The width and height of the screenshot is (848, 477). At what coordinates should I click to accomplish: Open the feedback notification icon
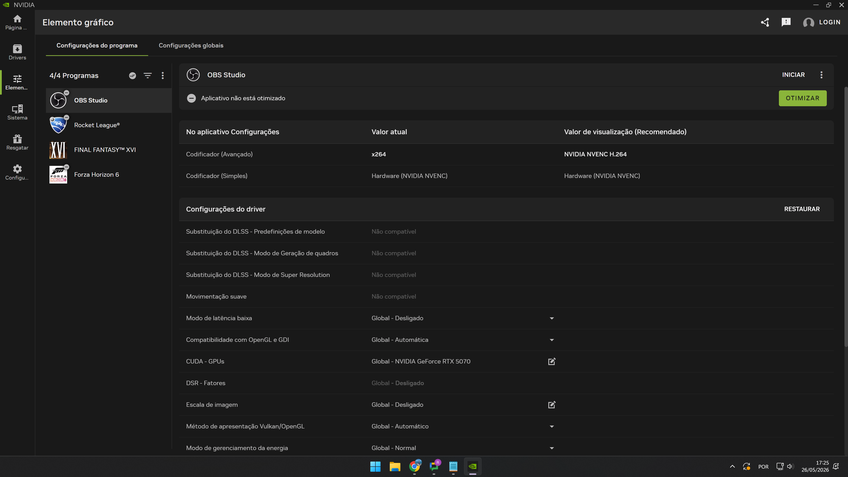tap(786, 22)
